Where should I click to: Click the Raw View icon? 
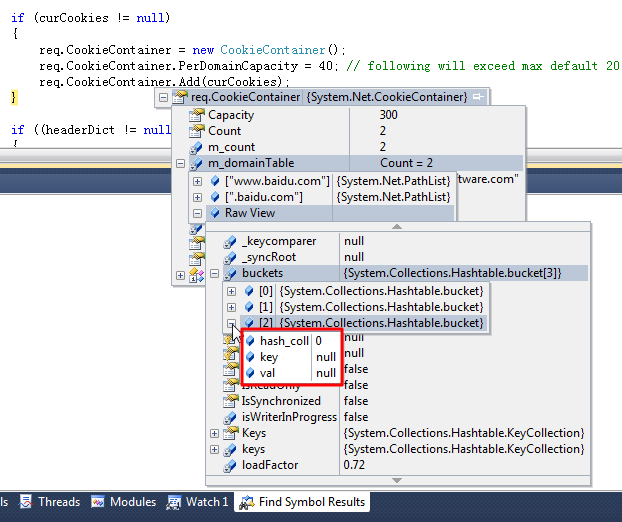(215, 213)
